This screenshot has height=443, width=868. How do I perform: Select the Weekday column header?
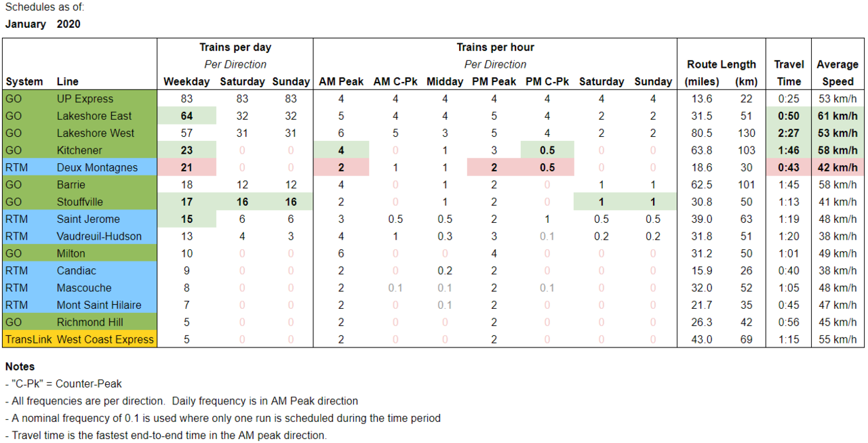pos(186,81)
